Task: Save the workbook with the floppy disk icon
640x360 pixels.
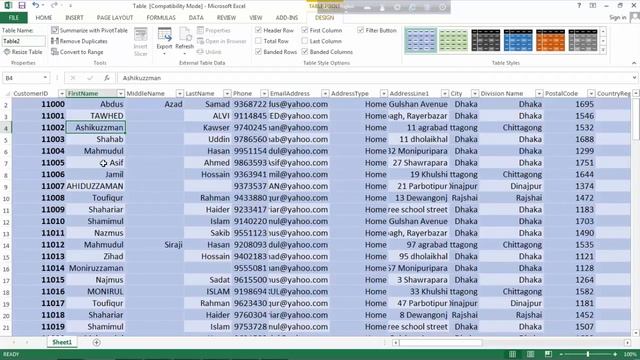Action: [22, 6]
